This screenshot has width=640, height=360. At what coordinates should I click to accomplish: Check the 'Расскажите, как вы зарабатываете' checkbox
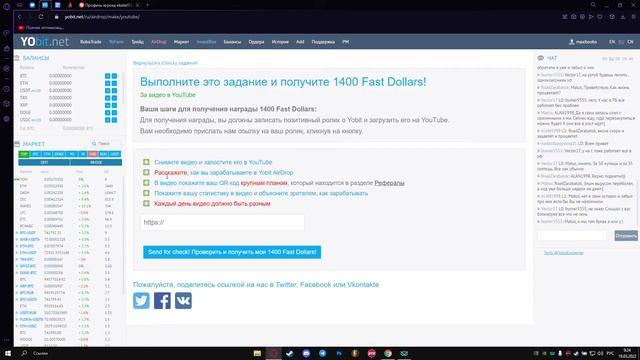pos(146,172)
